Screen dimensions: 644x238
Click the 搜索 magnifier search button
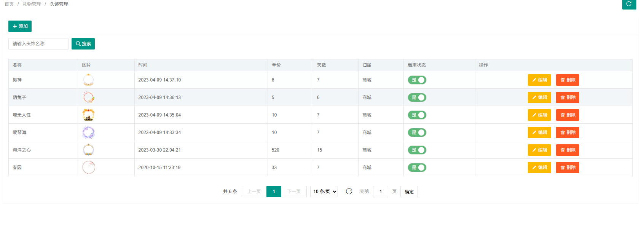point(83,44)
